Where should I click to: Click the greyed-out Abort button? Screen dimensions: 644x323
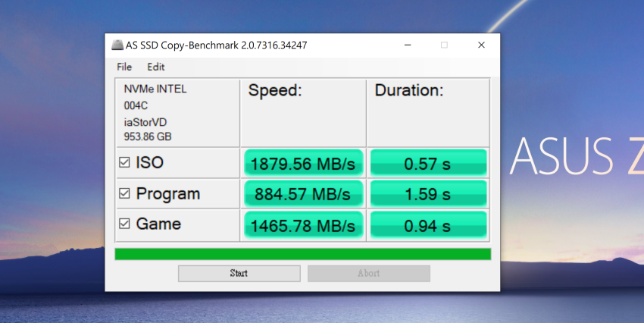pos(369,273)
